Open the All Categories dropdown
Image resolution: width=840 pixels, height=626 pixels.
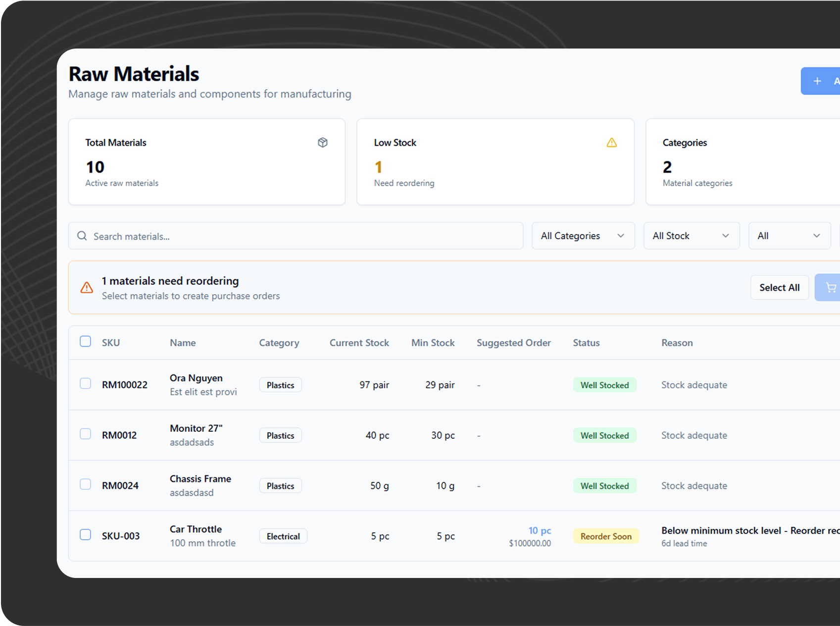[583, 236]
